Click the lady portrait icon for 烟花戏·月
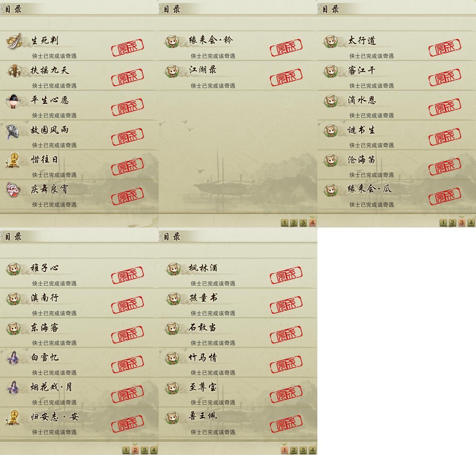The height and width of the screenshot is (455, 476). (x=14, y=387)
